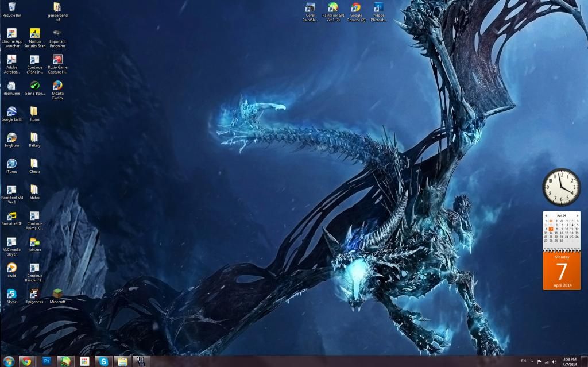
Task: Open the Start menu
Action: (9, 361)
